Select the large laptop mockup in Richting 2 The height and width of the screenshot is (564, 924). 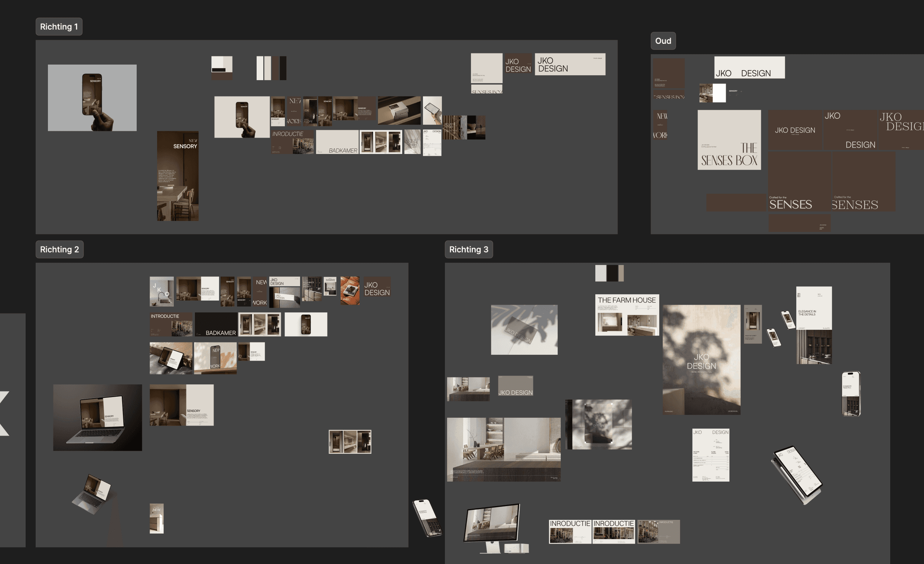98,417
